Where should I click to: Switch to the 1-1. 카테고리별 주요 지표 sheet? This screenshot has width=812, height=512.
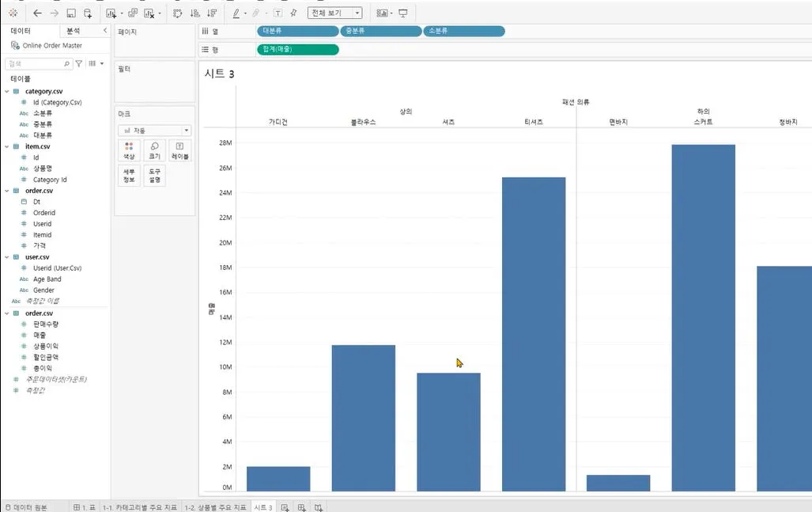pyautogui.click(x=140, y=507)
